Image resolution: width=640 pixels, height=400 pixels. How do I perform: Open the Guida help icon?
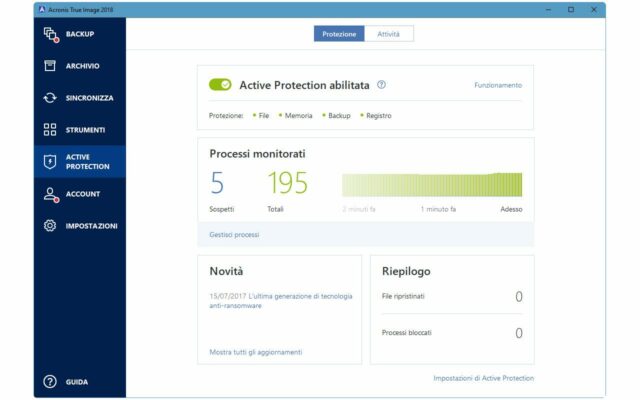[x=50, y=382]
